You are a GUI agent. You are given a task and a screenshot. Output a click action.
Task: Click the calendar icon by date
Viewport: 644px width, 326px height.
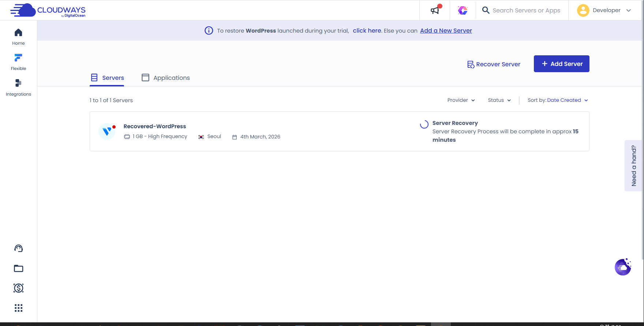click(235, 137)
